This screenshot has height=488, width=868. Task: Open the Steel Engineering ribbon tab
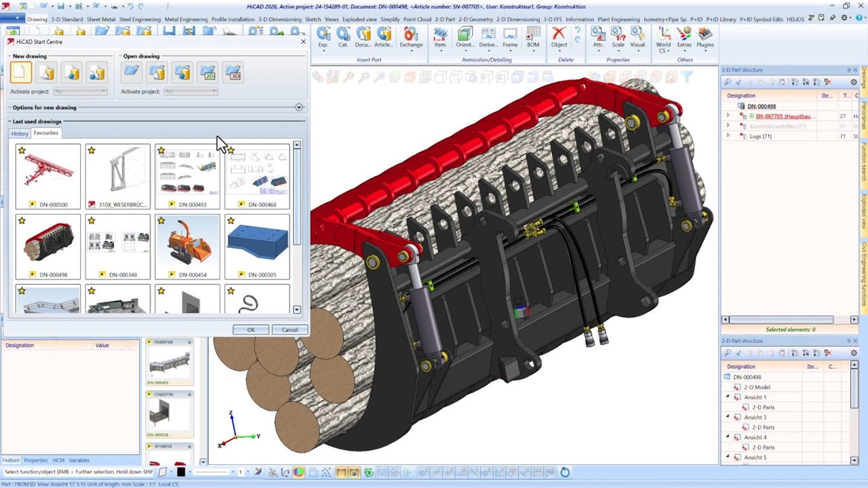140,19
